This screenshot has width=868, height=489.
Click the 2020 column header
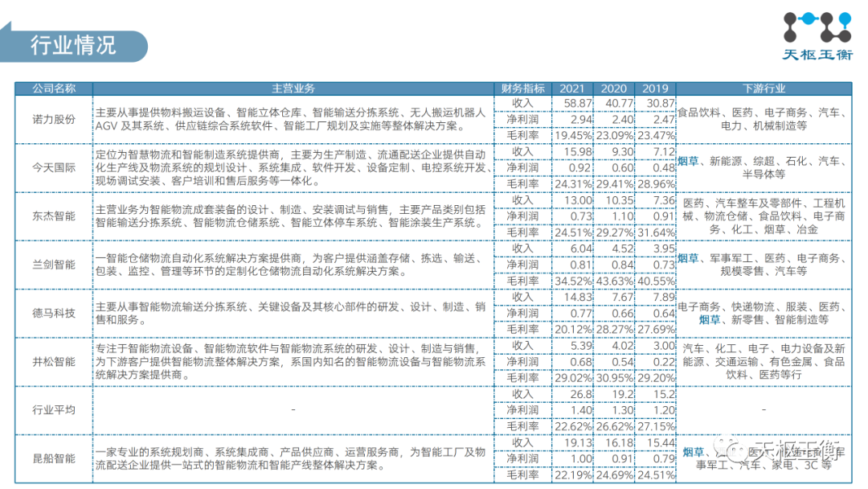(614, 88)
